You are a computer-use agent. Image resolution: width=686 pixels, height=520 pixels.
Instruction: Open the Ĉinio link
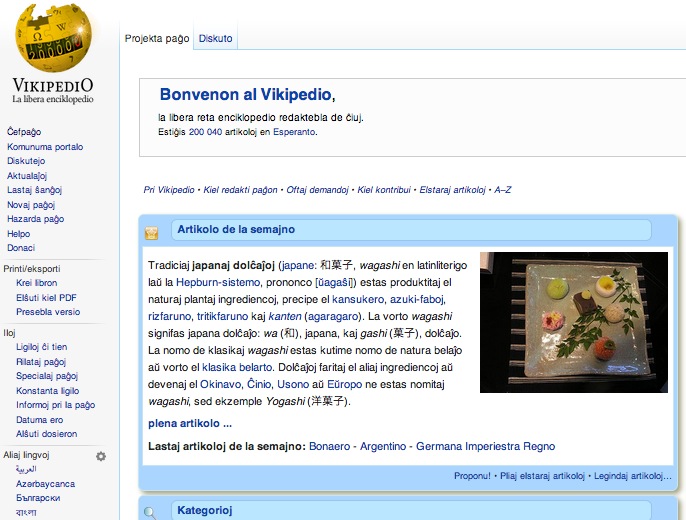point(259,384)
